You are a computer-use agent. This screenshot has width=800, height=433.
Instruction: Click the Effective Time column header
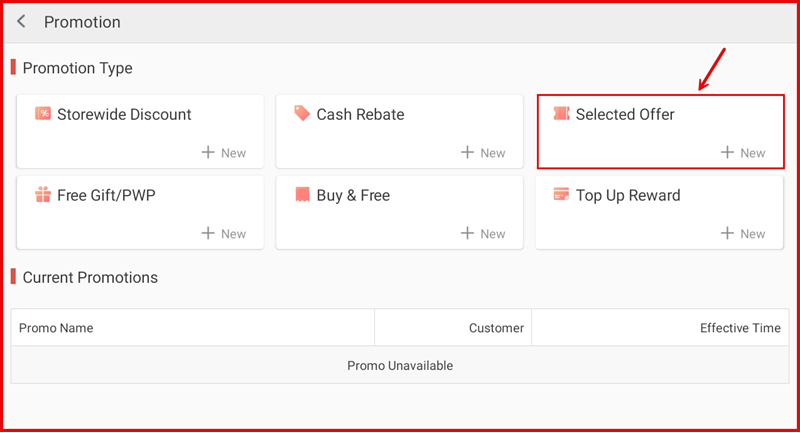(x=740, y=328)
